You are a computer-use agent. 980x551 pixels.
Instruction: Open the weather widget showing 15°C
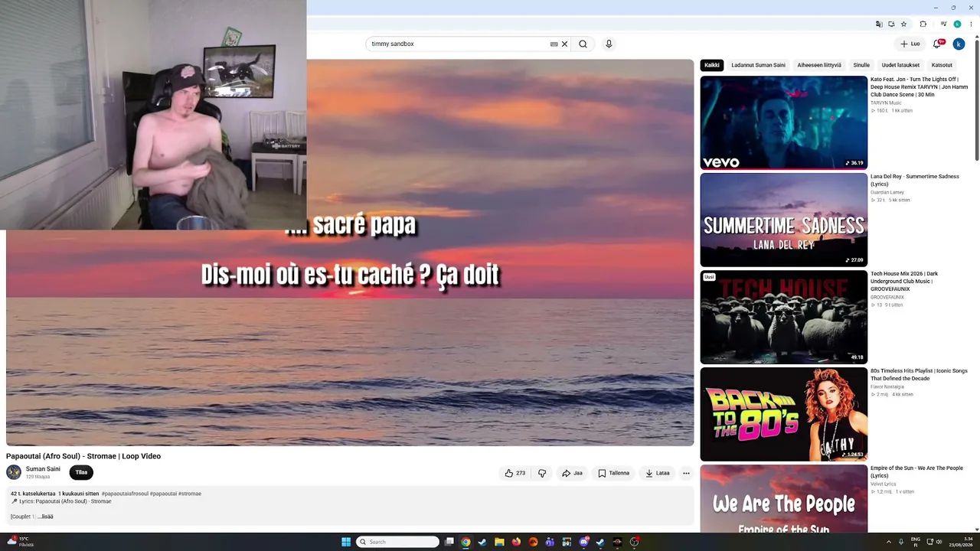21,542
